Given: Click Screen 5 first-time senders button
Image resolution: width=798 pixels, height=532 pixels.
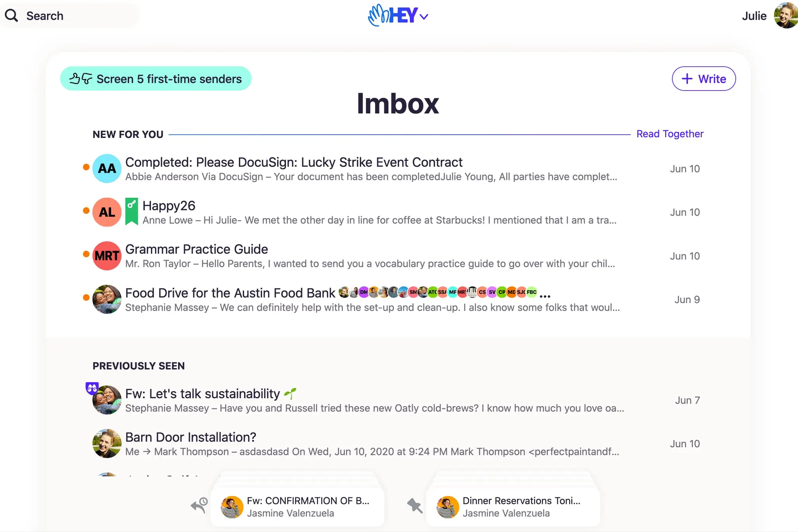Looking at the screenshot, I should pyautogui.click(x=155, y=78).
